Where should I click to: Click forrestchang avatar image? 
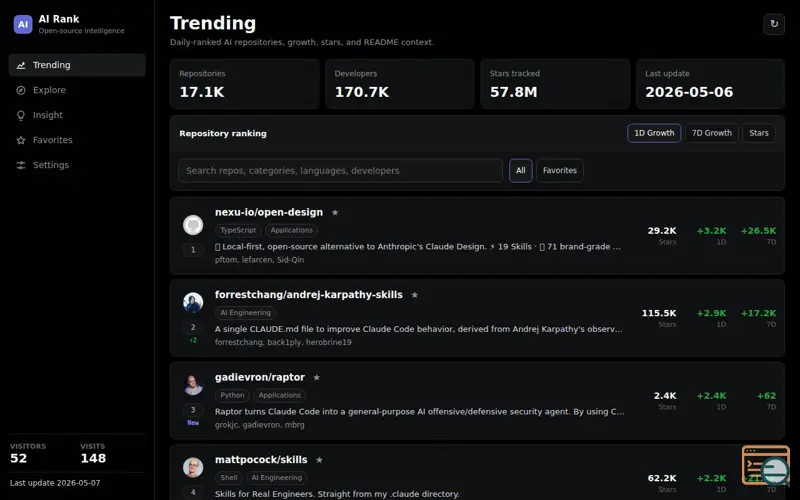[193, 303]
